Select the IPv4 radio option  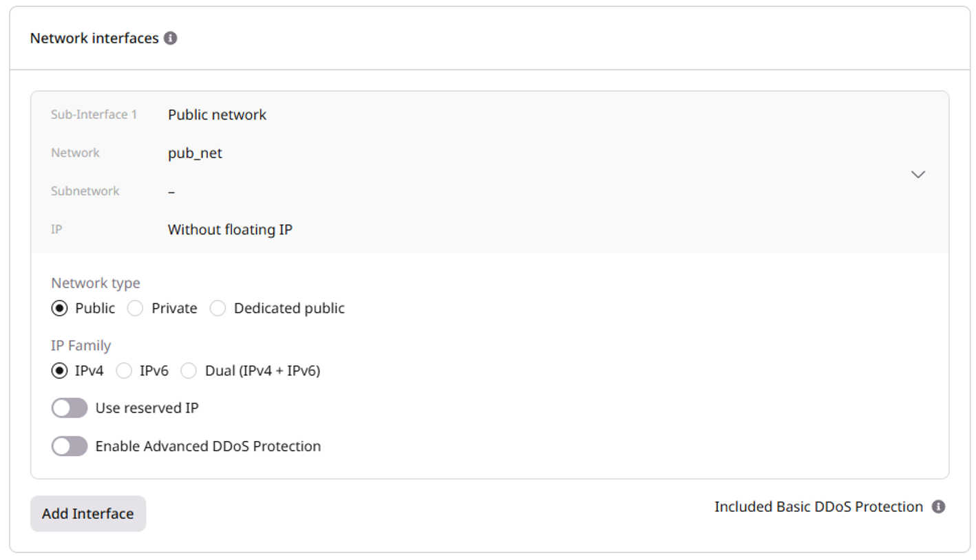click(59, 370)
